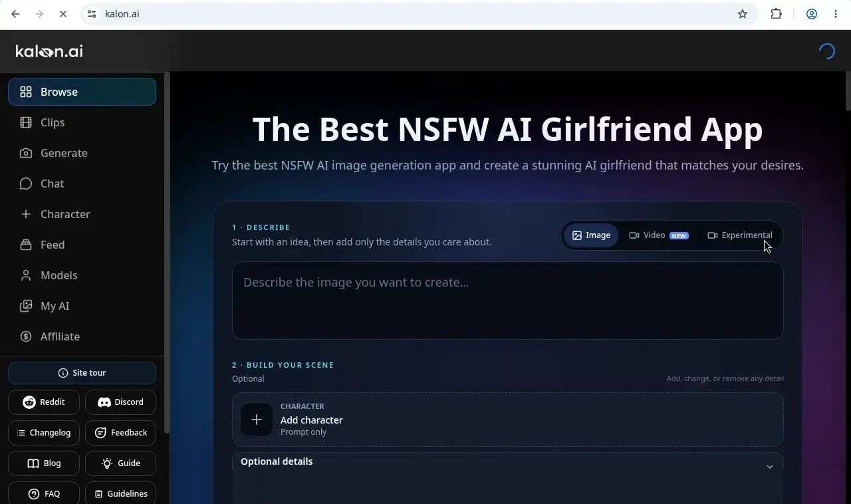Open the Reddit community link
851x504 pixels.
pyautogui.click(x=44, y=402)
